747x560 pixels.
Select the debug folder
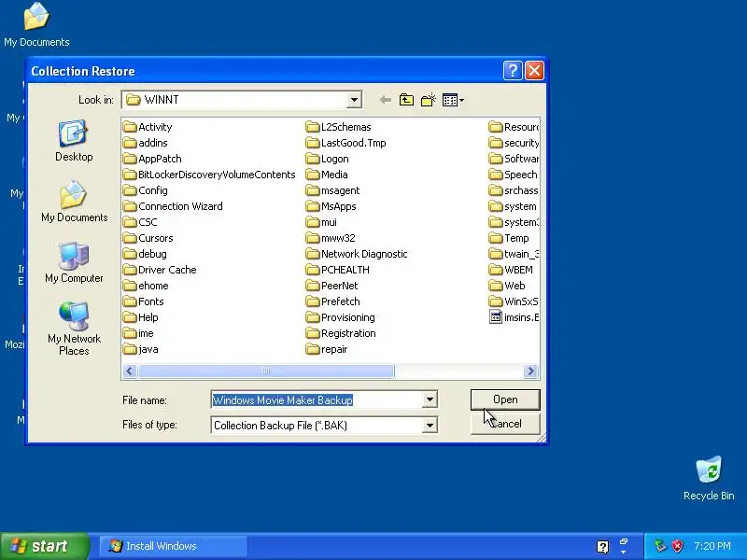pos(145,254)
